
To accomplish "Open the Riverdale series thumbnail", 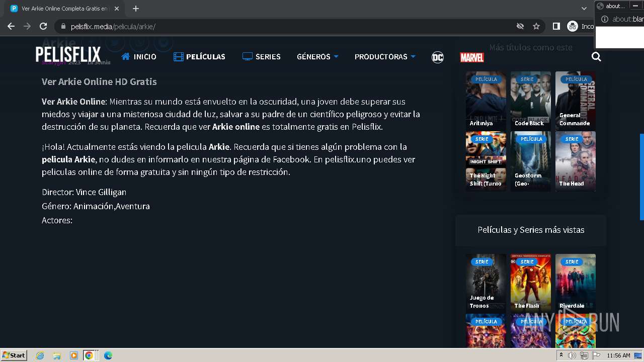I will [x=576, y=284].
